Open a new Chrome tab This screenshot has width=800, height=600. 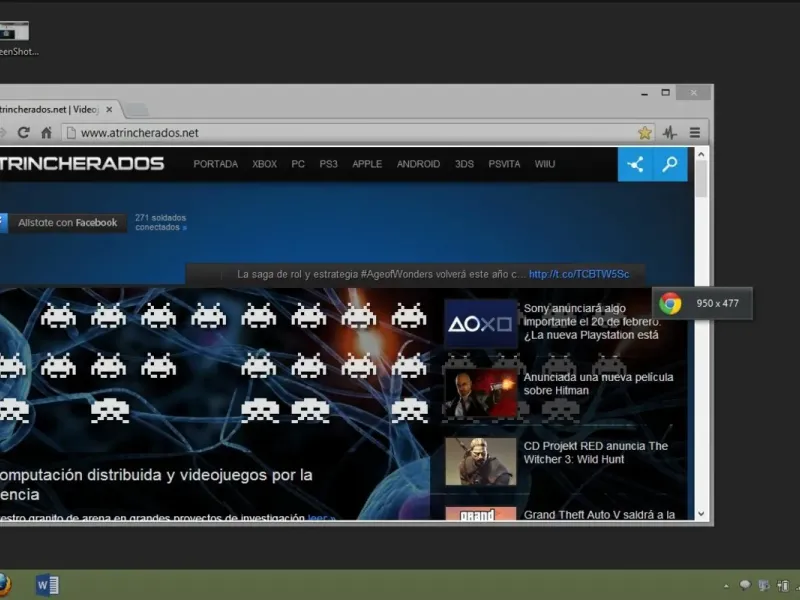(136, 109)
